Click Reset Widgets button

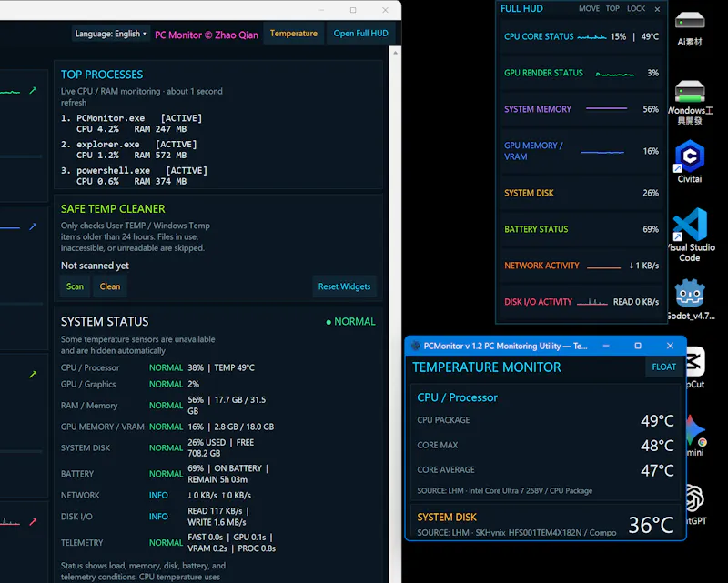click(344, 286)
